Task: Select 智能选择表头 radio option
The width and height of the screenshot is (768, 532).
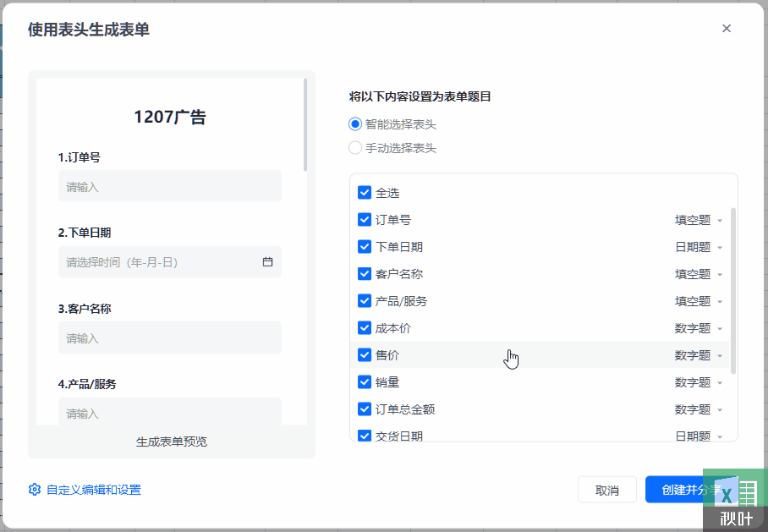Action: click(355, 124)
